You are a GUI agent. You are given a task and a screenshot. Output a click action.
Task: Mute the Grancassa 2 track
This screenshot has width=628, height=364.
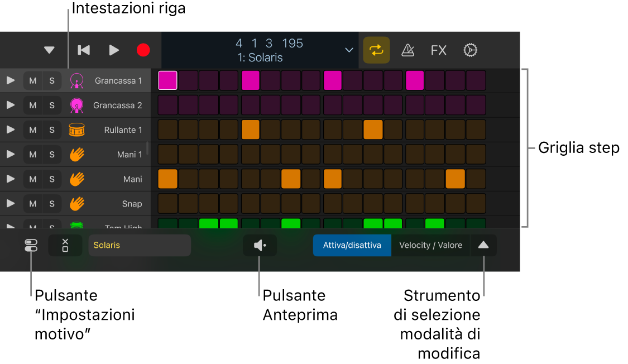[32, 105]
